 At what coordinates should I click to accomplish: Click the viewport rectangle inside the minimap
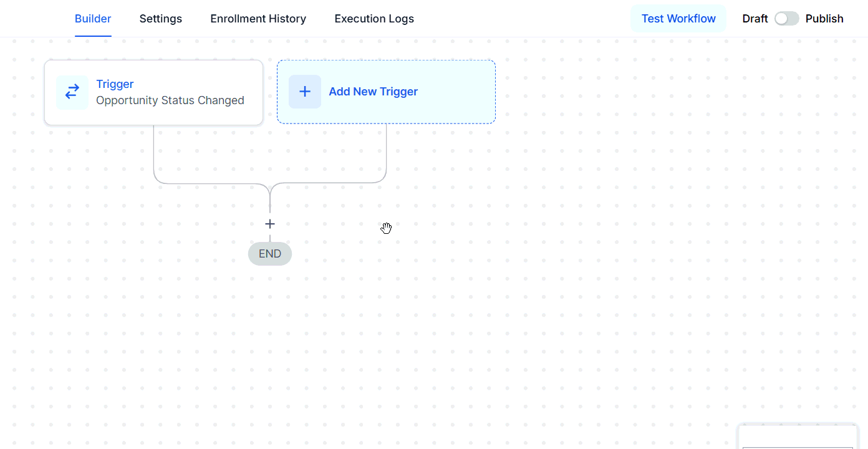tap(797, 447)
